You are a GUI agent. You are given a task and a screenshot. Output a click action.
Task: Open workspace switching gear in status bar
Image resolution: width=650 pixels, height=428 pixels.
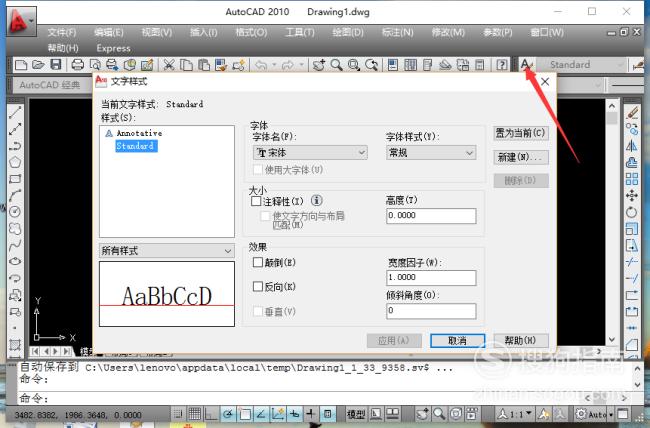[x=582, y=413]
